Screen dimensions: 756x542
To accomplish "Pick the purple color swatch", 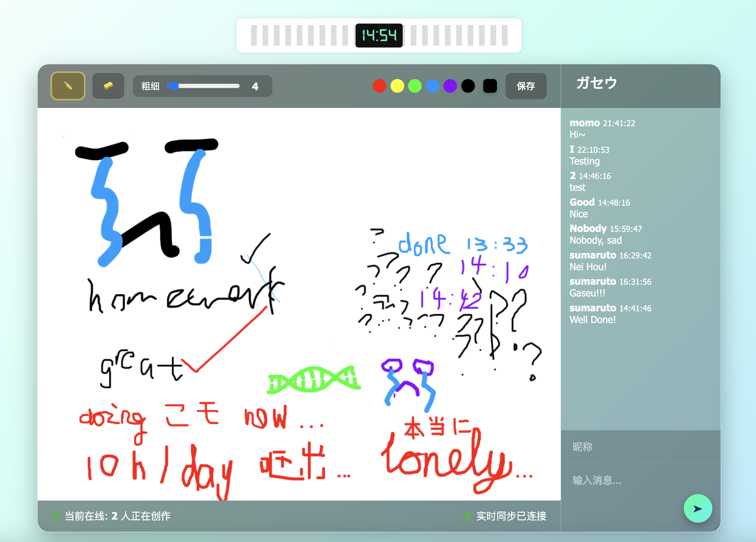I will pyautogui.click(x=450, y=86).
